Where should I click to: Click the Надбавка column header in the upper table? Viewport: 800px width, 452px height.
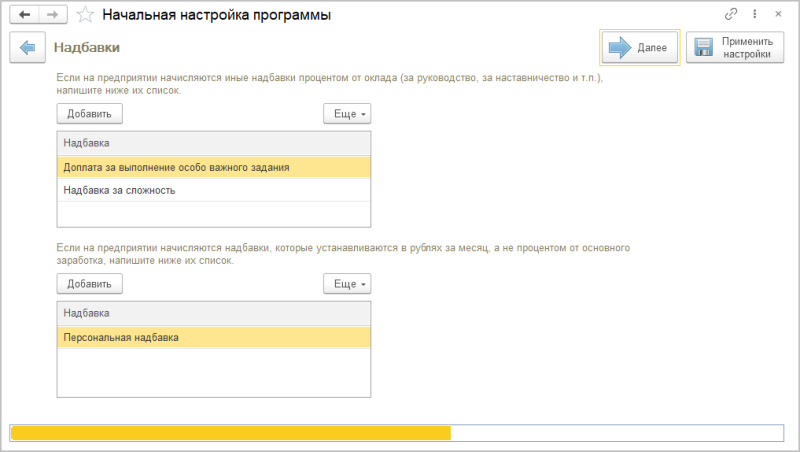(x=213, y=143)
